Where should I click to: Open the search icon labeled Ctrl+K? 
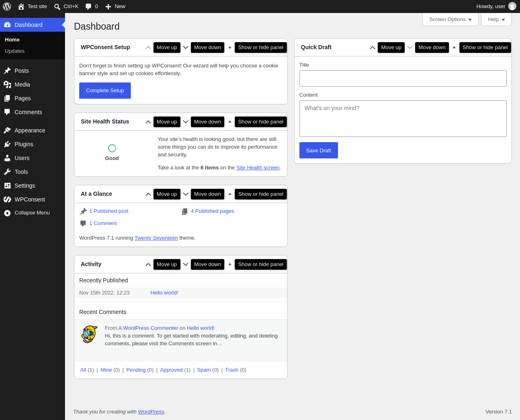pyautogui.click(x=57, y=6)
